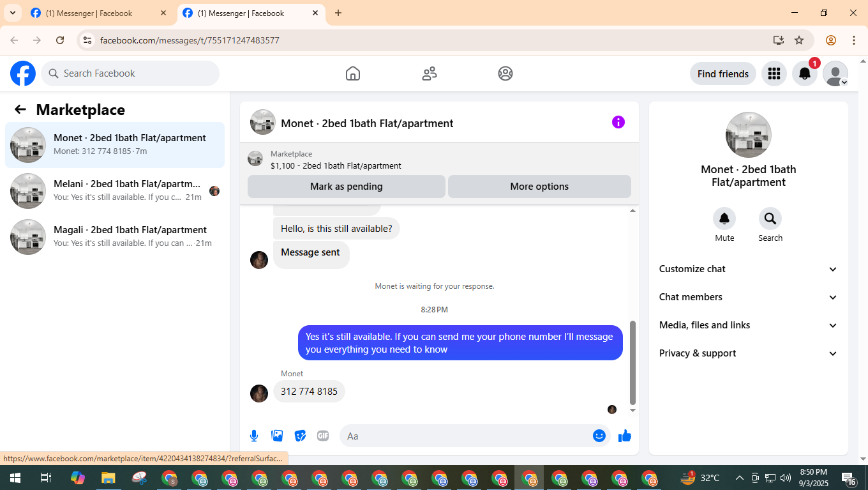Click Monet's avatar beside phone number message
Image resolution: width=868 pixels, height=490 pixels.
[259, 394]
